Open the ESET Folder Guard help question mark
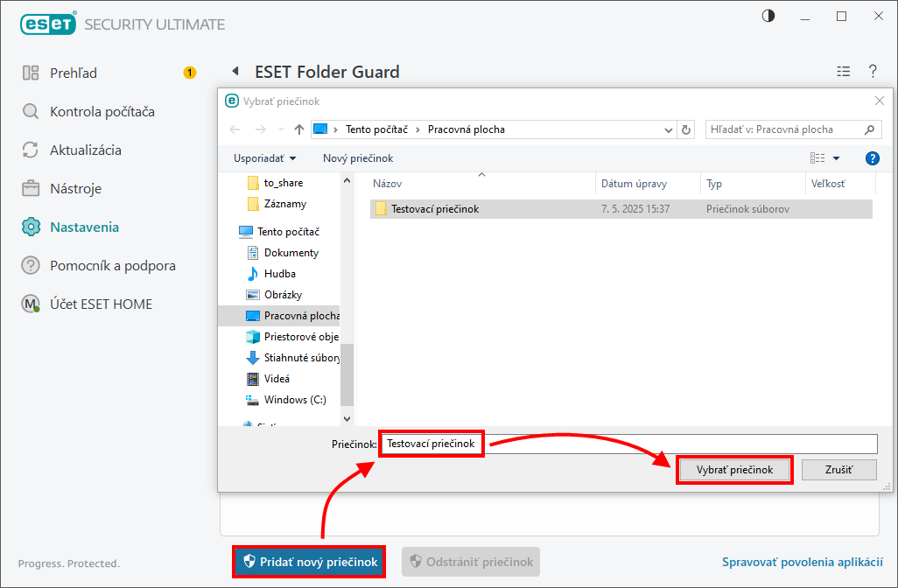 coord(873,71)
